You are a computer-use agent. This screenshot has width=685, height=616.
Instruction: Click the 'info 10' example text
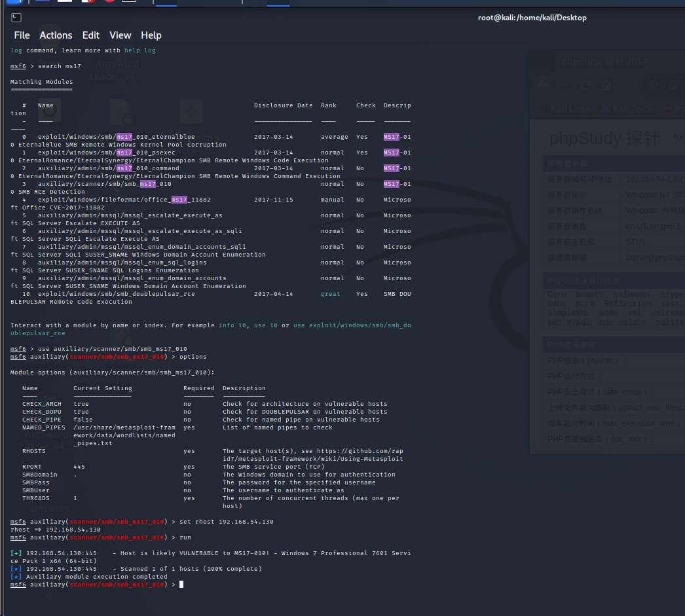232,325
